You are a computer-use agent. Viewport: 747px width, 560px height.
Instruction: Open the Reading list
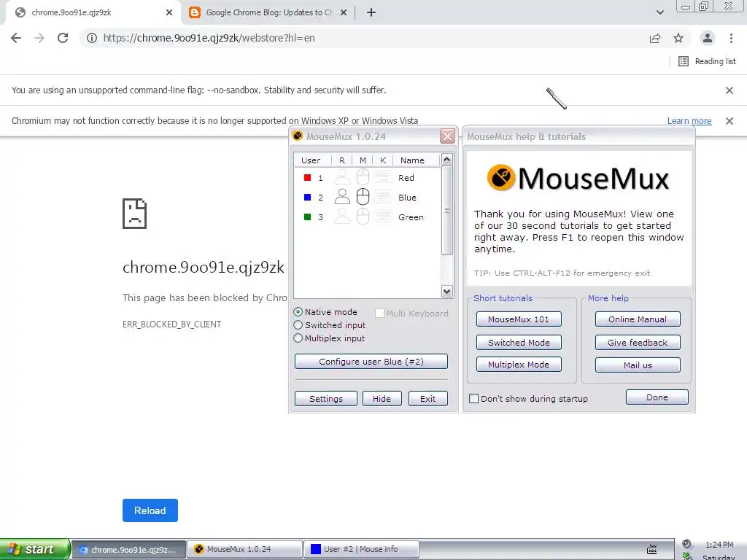pos(707,61)
